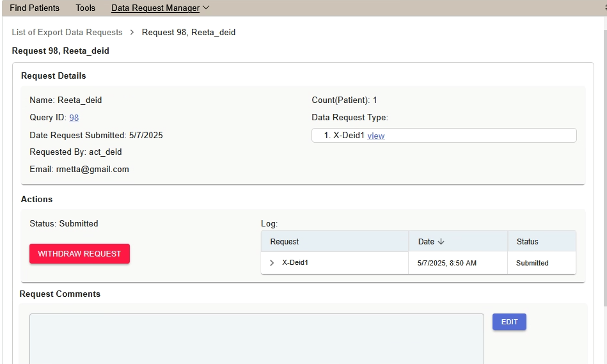Click the 5/7/2025, 8:50 AM log date

coord(447,263)
